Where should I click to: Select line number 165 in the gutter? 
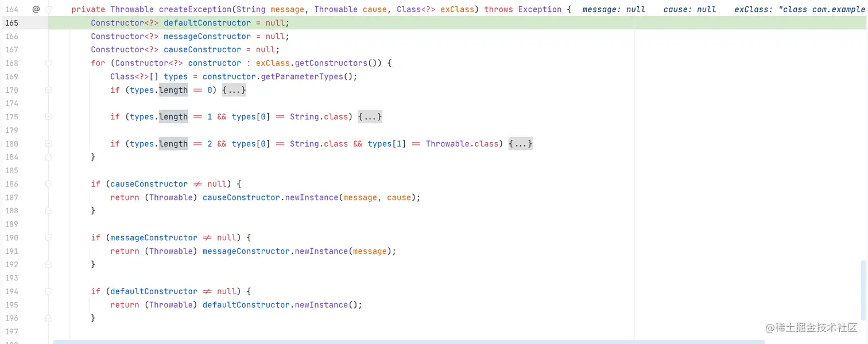point(11,22)
